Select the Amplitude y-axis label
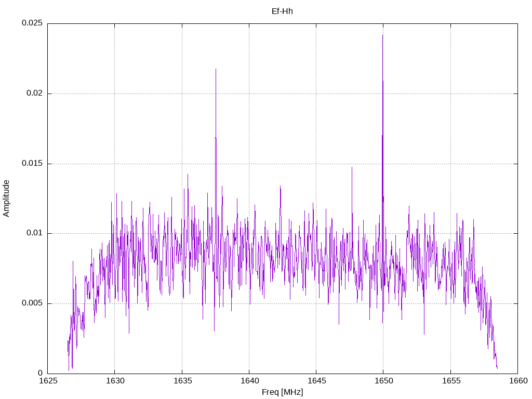The width and height of the screenshot is (532, 399). (x=6, y=198)
